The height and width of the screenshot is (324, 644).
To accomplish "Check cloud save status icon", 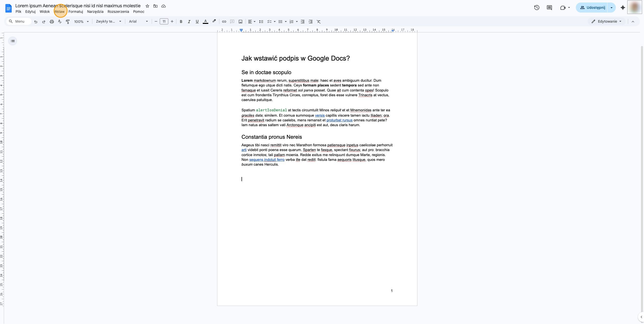I will pyautogui.click(x=164, y=6).
